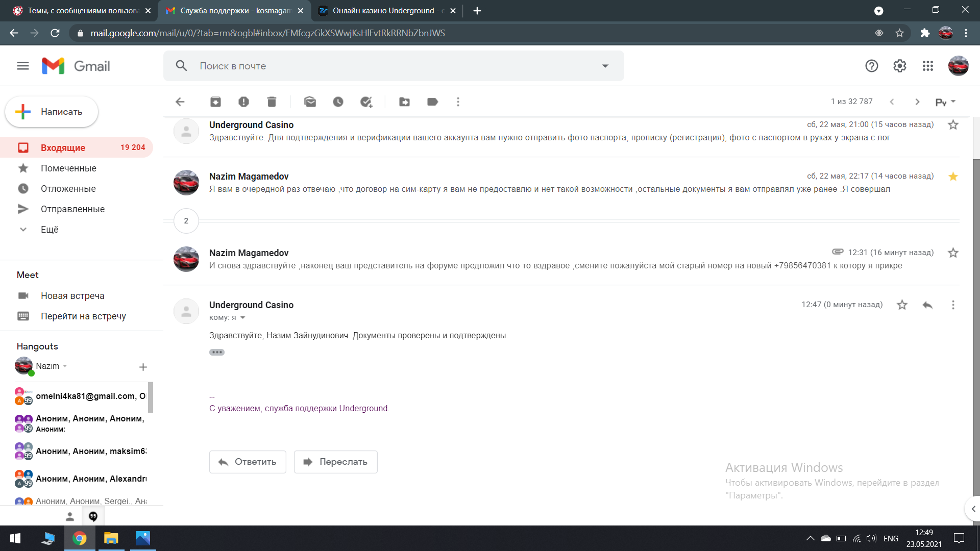Start a new Hangouts chat plus icon

[x=143, y=367]
